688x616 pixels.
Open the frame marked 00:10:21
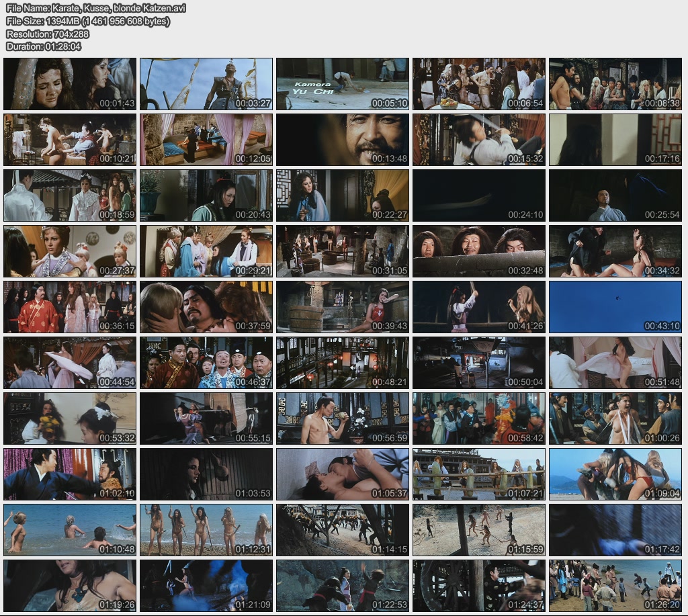tap(70, 140)
